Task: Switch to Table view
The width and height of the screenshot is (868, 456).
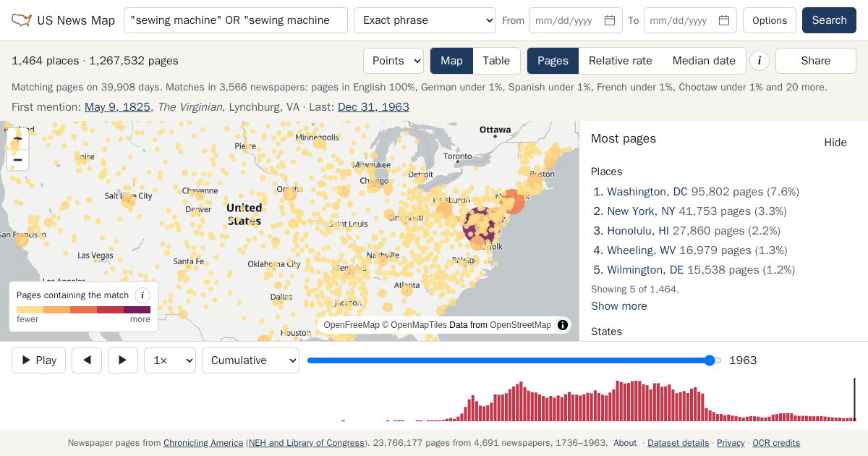Action: (x=496, y=61)
